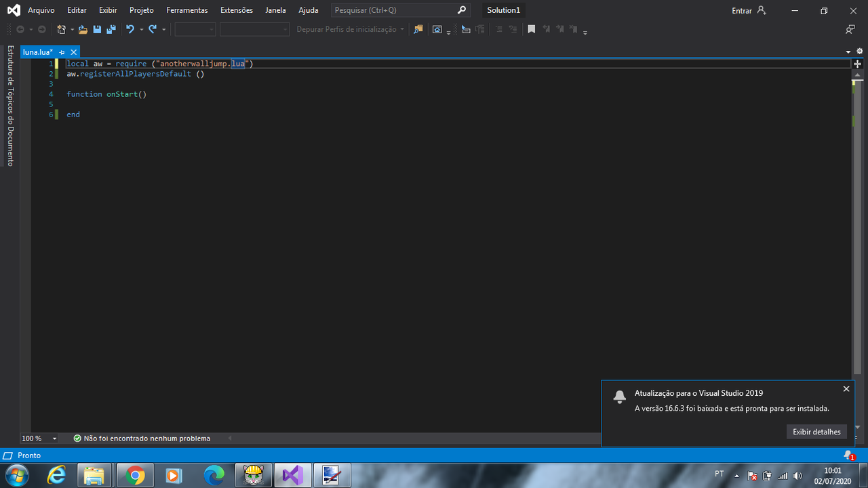Screen dimensions: 868x488
Task: Open the zoom 100 % dropdown
Action: (55, 439)
